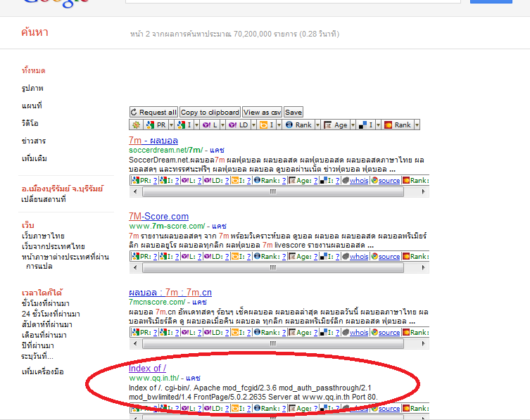Image resolution: width=530 pixels, height=420 pixels.
Task: Click PR value in soccerdream.net SEOquake bar
Action: (x=155, y=180)
